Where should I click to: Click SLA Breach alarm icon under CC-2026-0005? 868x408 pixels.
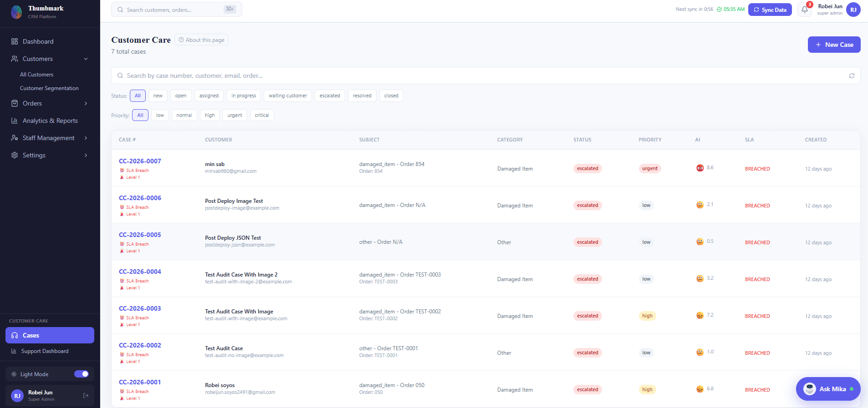[x=122, y=244]
